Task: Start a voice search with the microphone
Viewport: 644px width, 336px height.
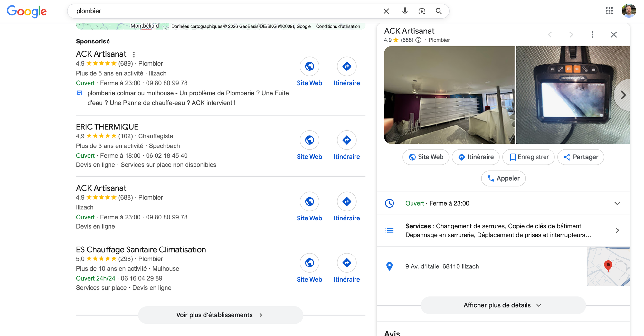Action: (404, 11)
